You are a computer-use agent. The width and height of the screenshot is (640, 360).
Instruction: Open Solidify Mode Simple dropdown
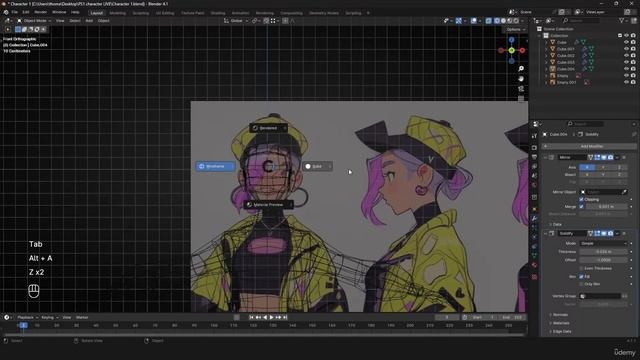pos(603,244)
